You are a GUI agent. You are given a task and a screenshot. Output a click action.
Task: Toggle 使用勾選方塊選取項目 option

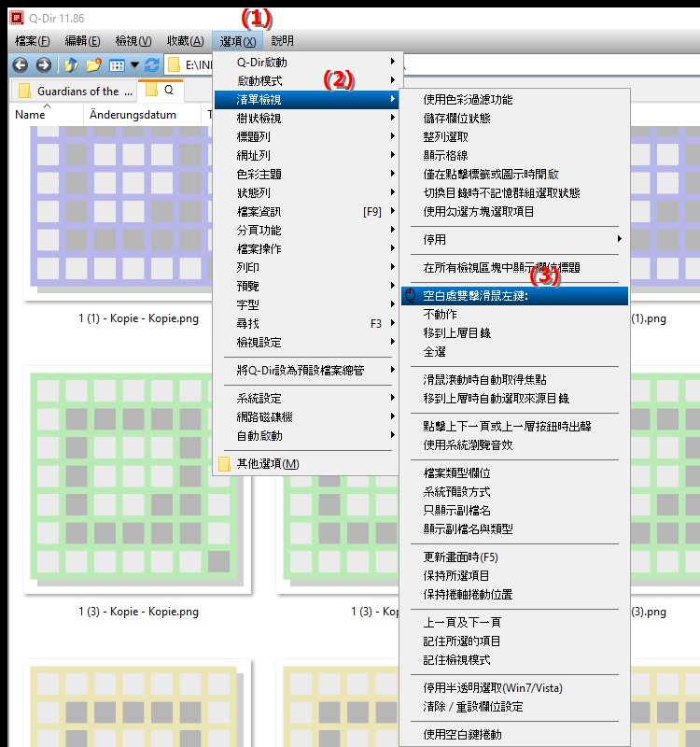(x=515, y=212)
